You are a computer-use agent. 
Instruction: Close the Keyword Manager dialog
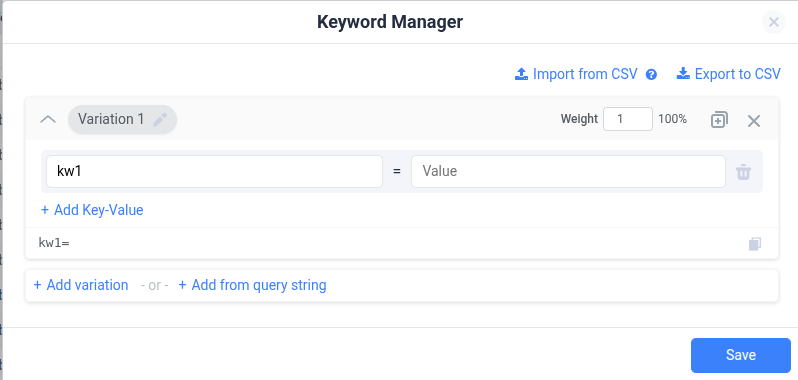point(774,22)
